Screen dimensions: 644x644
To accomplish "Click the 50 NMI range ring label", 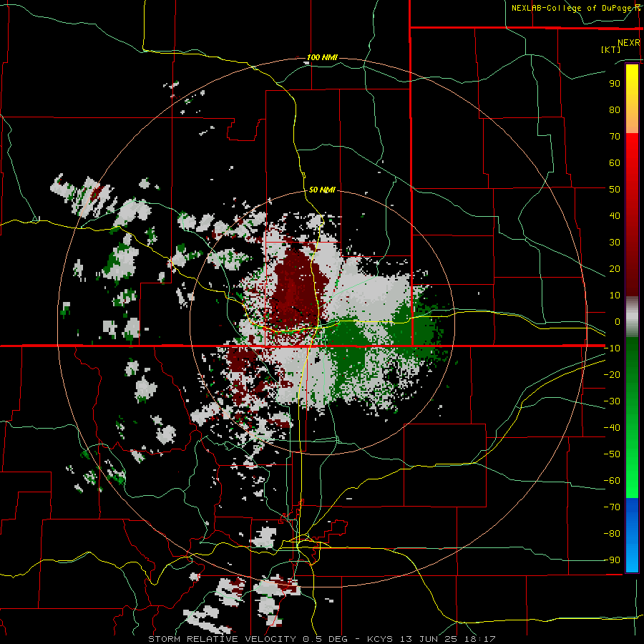I will (x=322, y=190).
